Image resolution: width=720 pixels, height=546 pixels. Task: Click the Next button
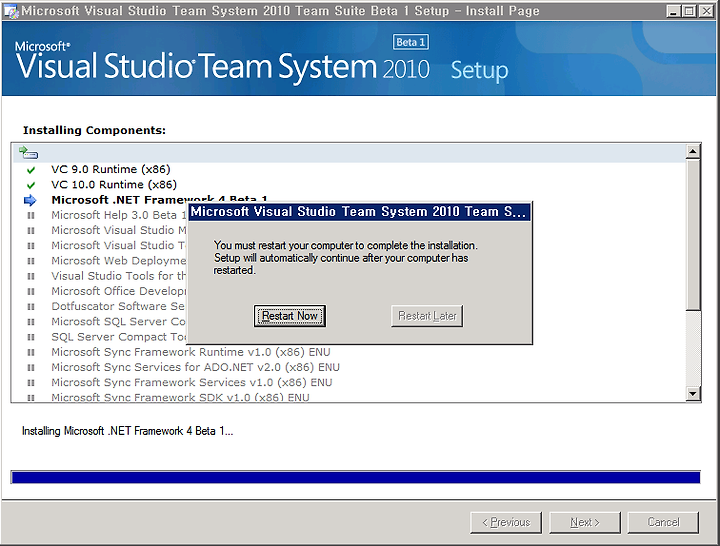point(585,522)
